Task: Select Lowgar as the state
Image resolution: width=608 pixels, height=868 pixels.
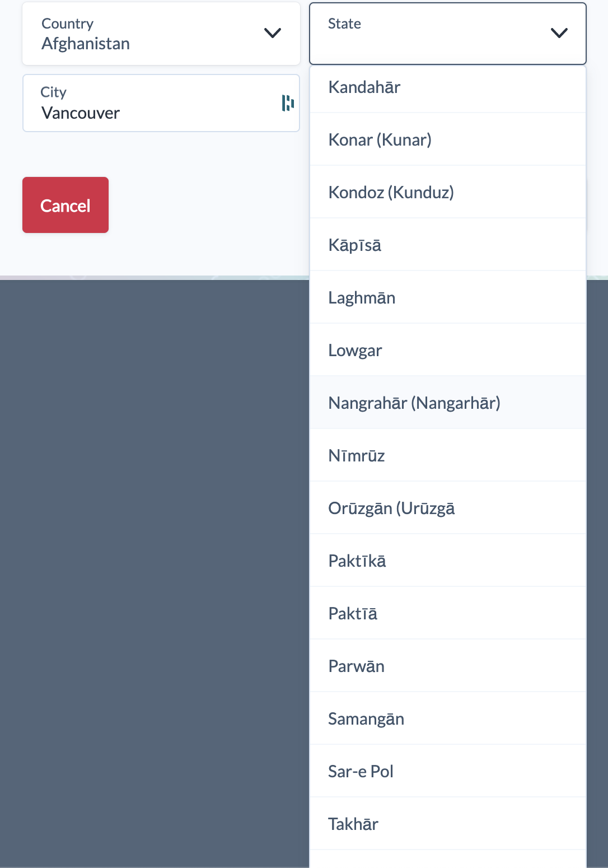Action: pyautogui.click(x=355, y=349)
